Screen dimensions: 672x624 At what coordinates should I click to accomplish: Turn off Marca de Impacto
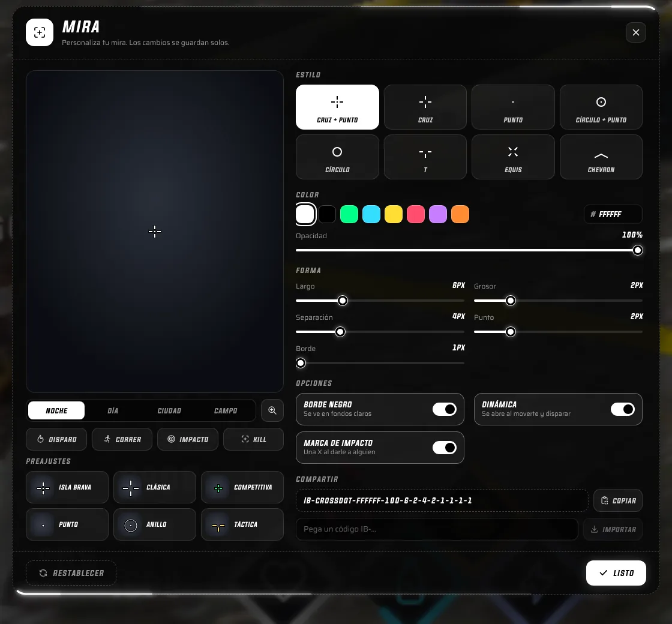tap(445, 448)
